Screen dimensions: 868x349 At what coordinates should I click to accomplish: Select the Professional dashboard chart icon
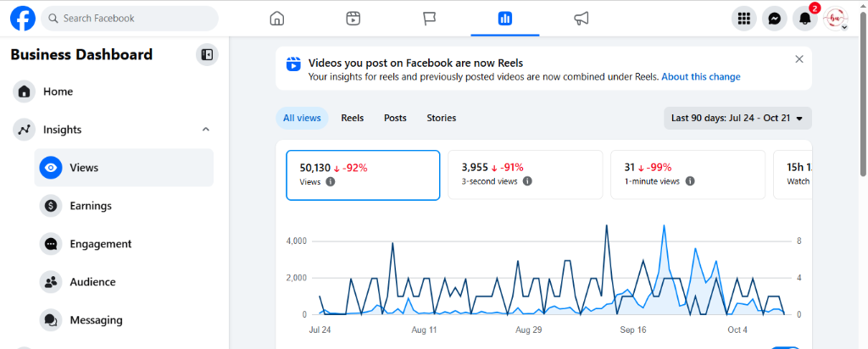pyautogui.click(x=505, y=19)
